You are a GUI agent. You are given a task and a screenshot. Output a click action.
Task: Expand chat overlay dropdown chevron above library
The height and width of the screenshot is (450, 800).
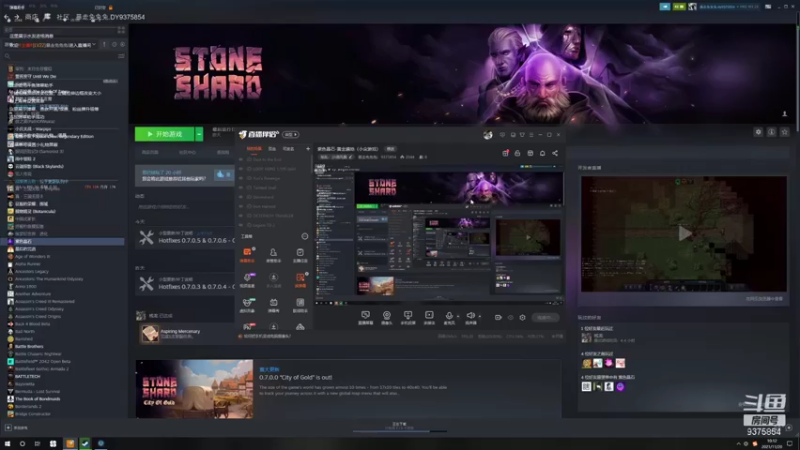coord(94,45)
